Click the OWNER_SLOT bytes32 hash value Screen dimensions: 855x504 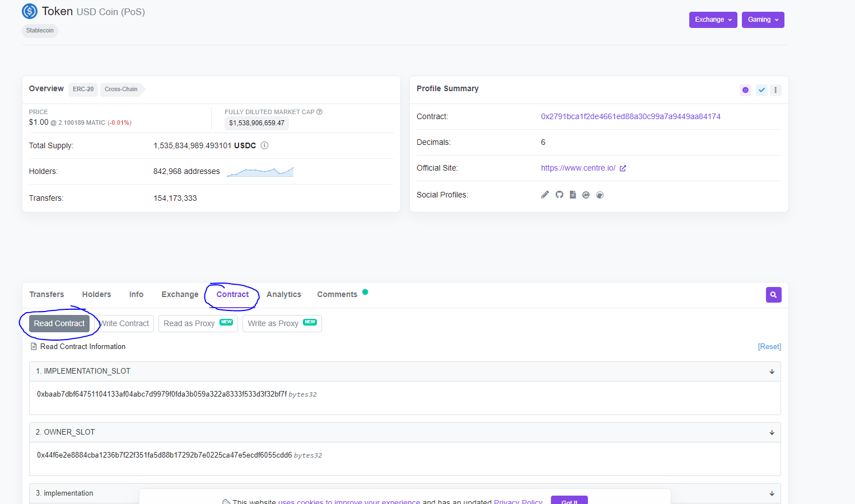pos(165,455)
